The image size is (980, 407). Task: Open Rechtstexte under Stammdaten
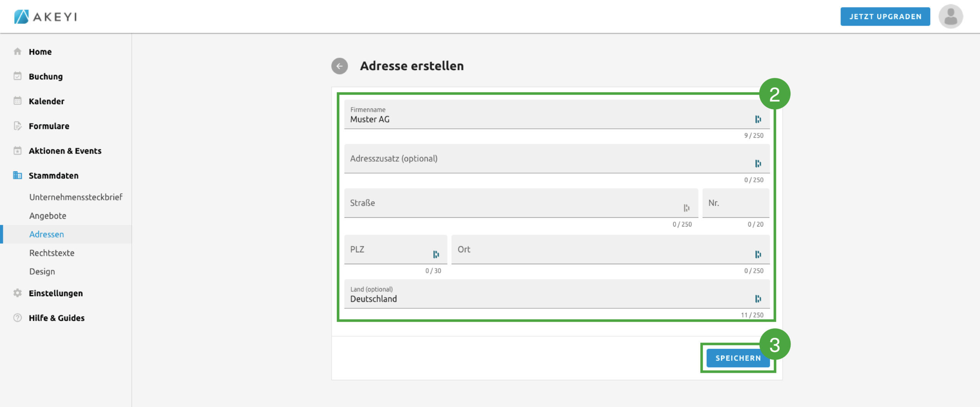52,253
